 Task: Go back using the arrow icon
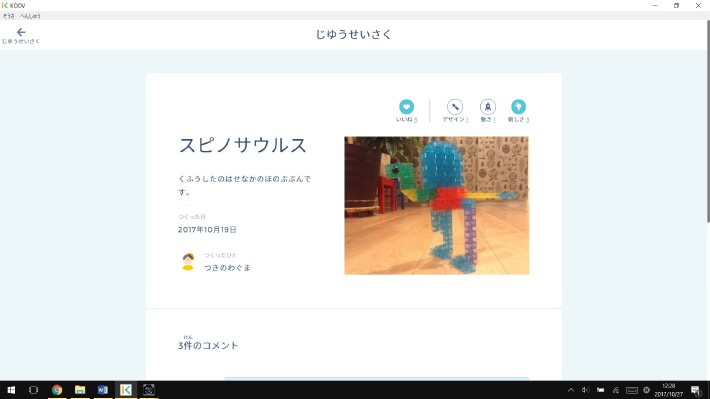(x=21, y=32)
